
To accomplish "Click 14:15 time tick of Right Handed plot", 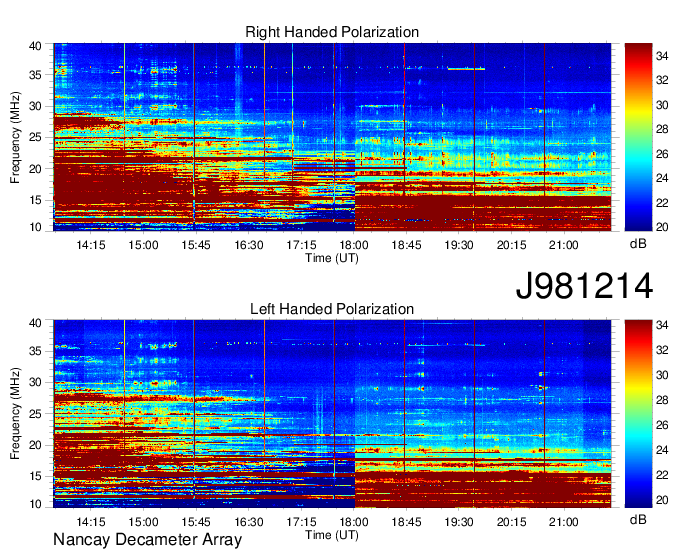I will [91, 245].
